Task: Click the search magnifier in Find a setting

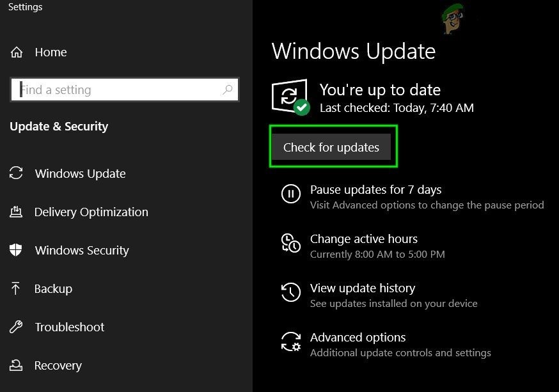Action: coord(228,90)
